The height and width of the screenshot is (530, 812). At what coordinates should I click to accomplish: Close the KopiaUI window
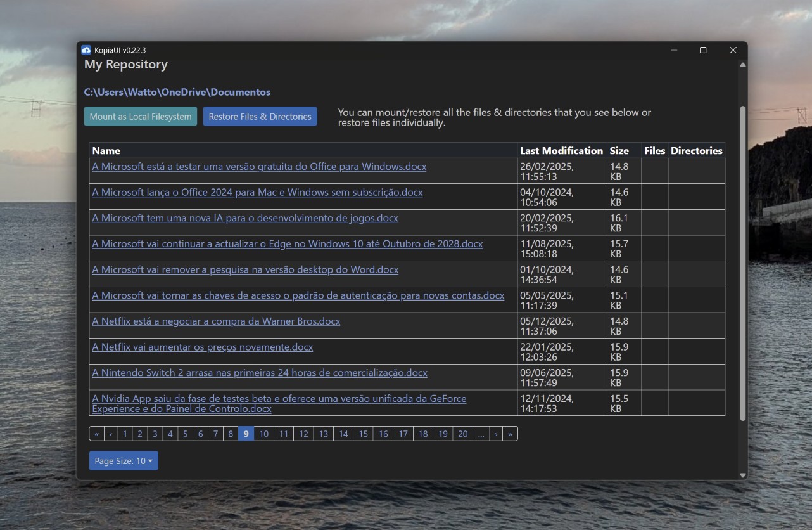tap(733, 50)
